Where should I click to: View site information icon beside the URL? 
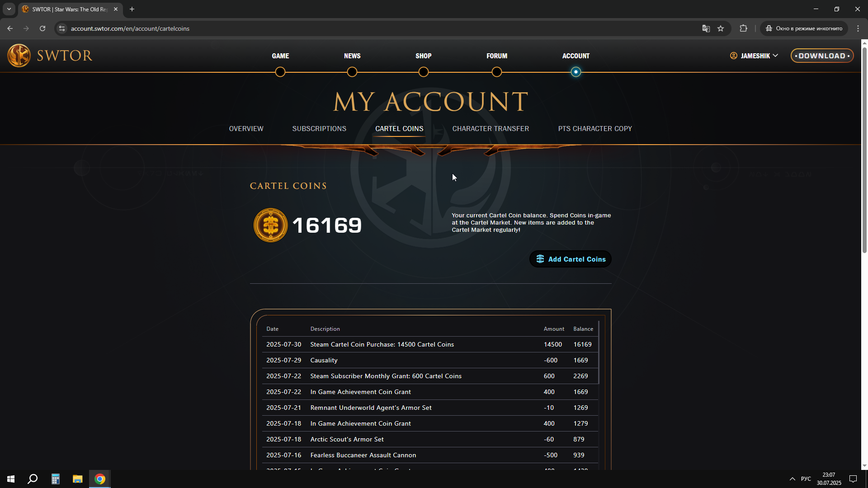(x=62, y=28)
